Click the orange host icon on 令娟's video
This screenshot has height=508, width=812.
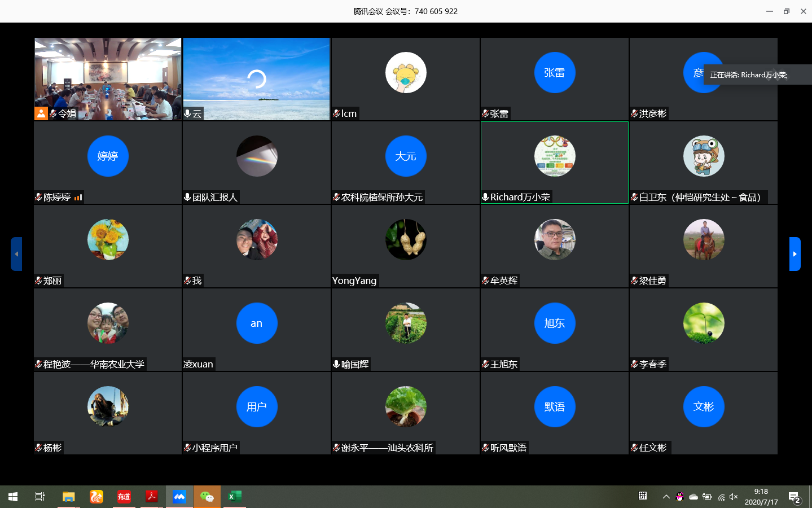pyautogui.click(x=41, y=113)
